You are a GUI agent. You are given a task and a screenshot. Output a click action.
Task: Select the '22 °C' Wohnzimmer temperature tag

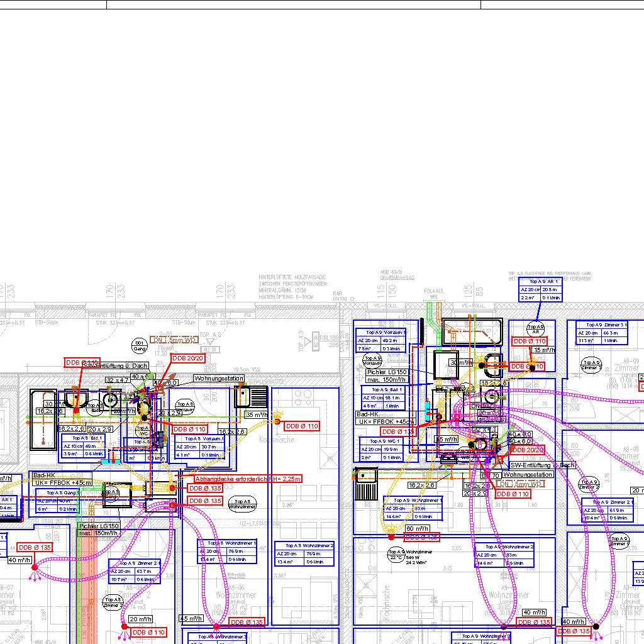[x=396, y=555]
